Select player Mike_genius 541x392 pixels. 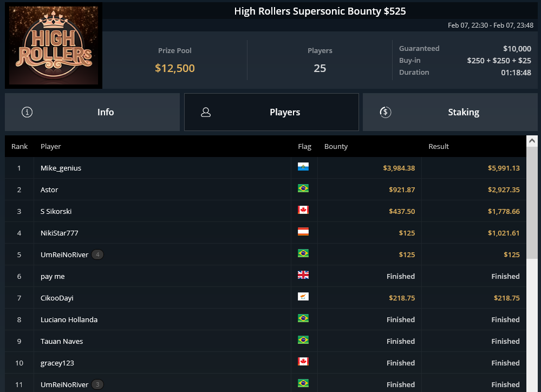(x=61, y=168)
